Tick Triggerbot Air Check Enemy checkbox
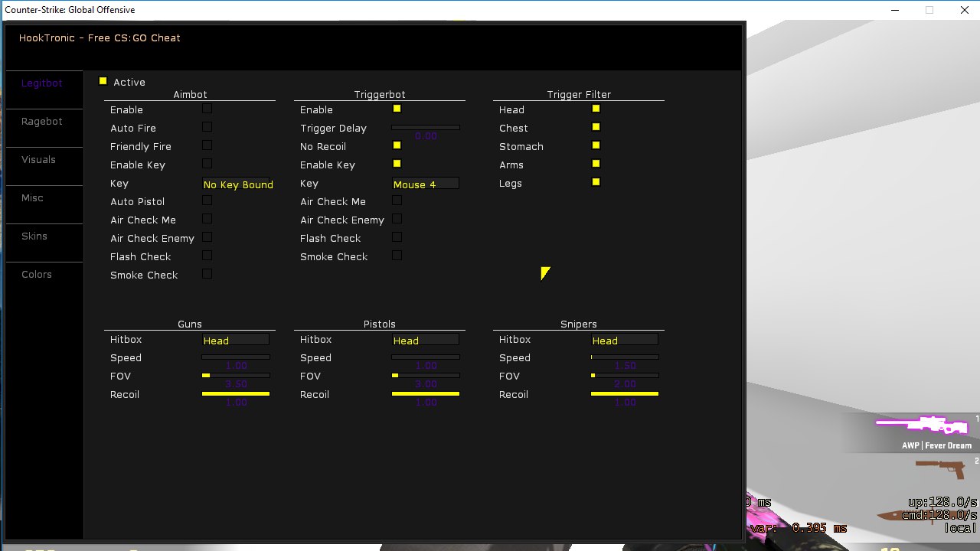The image size is (980, 551). [397, 219]
